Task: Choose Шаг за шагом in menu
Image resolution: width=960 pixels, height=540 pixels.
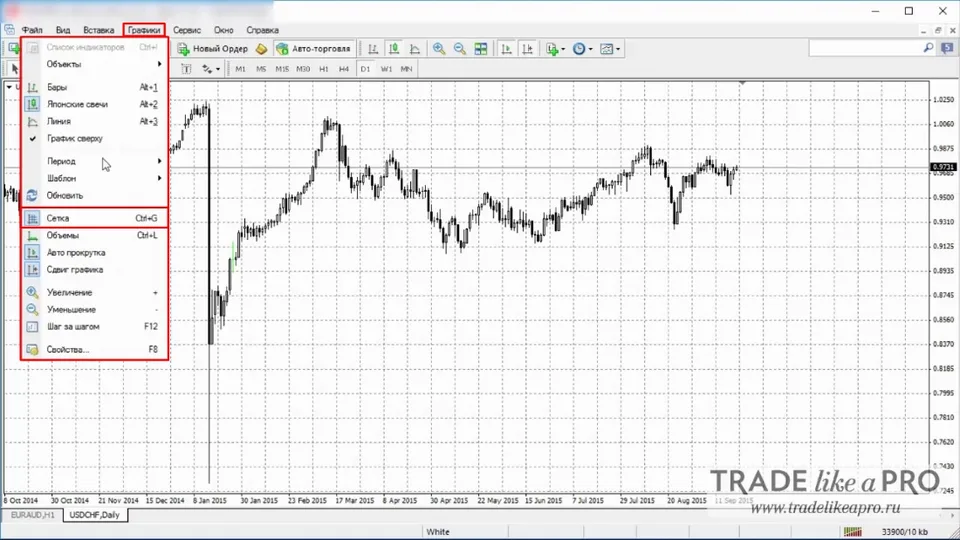Action: point(94,326)
